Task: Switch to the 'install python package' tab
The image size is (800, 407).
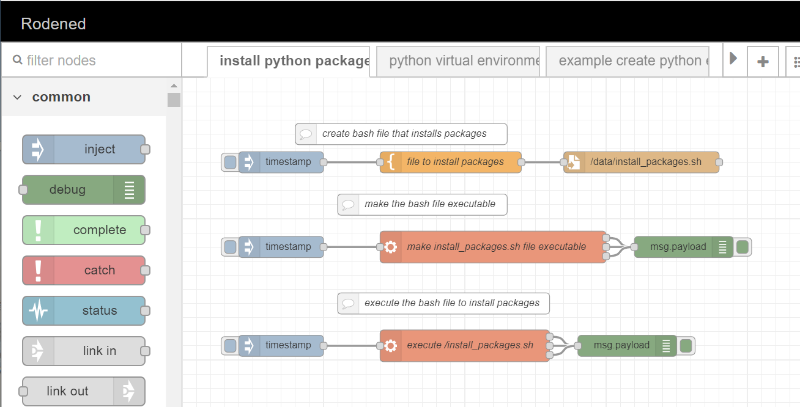Action: point(289,62)
